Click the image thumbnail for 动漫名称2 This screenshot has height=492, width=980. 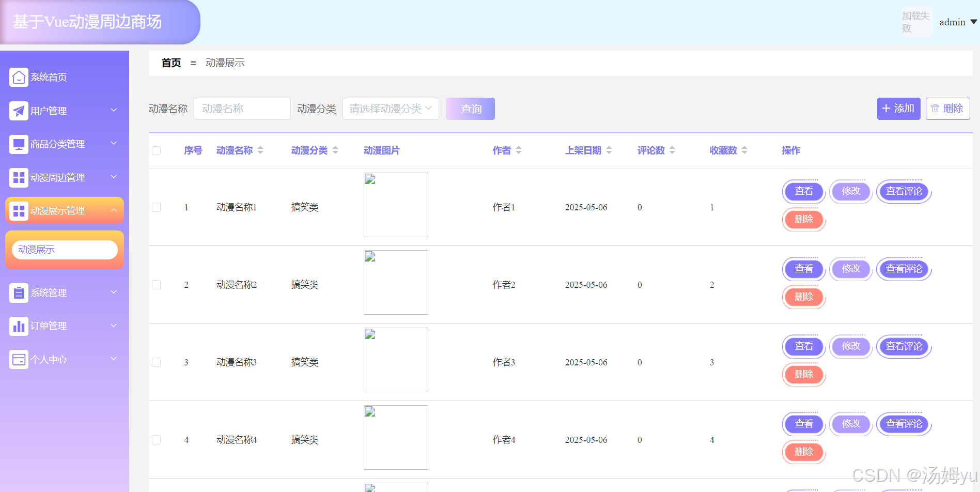396,282
